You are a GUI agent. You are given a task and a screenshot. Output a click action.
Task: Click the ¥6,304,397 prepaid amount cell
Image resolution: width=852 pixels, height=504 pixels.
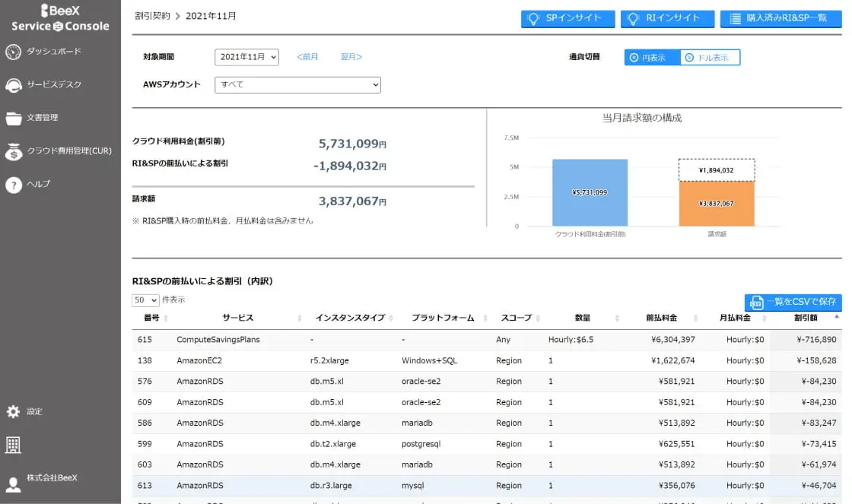pos(672,340)
